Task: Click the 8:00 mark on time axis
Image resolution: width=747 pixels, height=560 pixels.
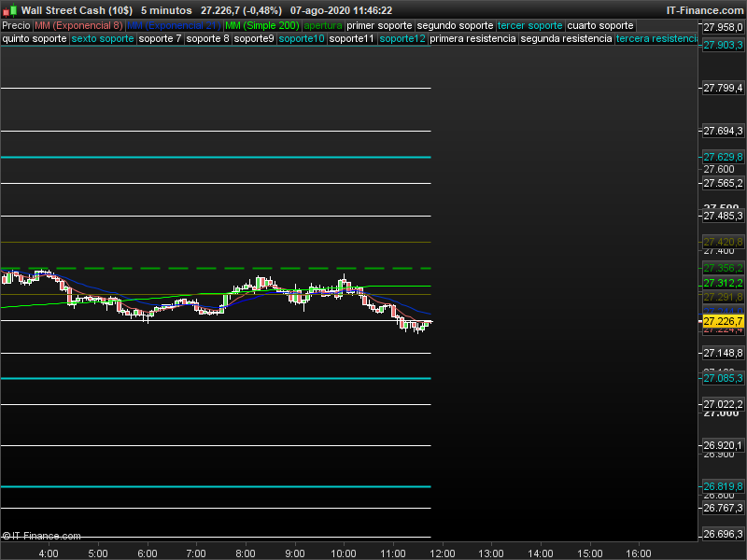Action: (x=246, y=553)
